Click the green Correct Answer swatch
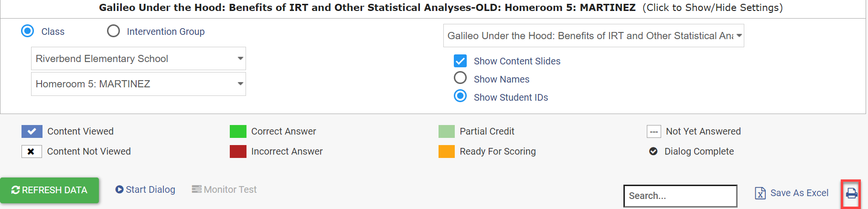 click(238, 131)
